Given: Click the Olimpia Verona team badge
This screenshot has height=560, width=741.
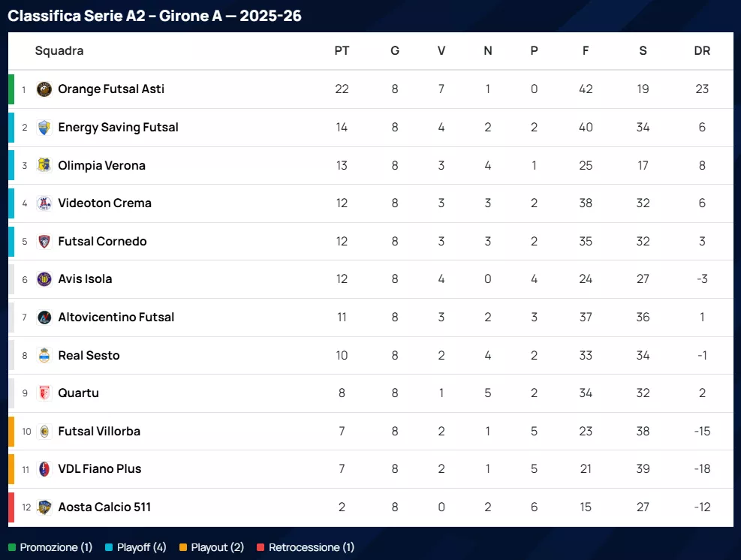Looking at the screenshot, I should coord(44,165).
